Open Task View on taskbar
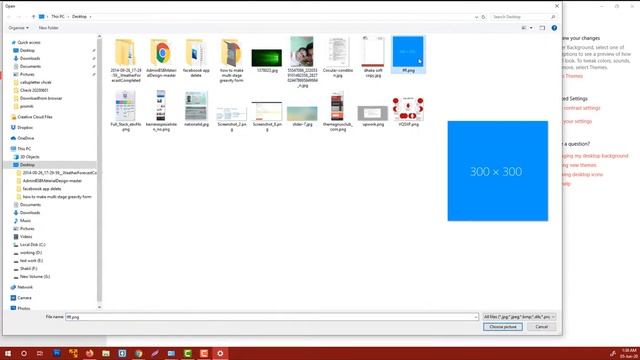The width and height of the screenshot is (640, 360). [x=40, y=353]
